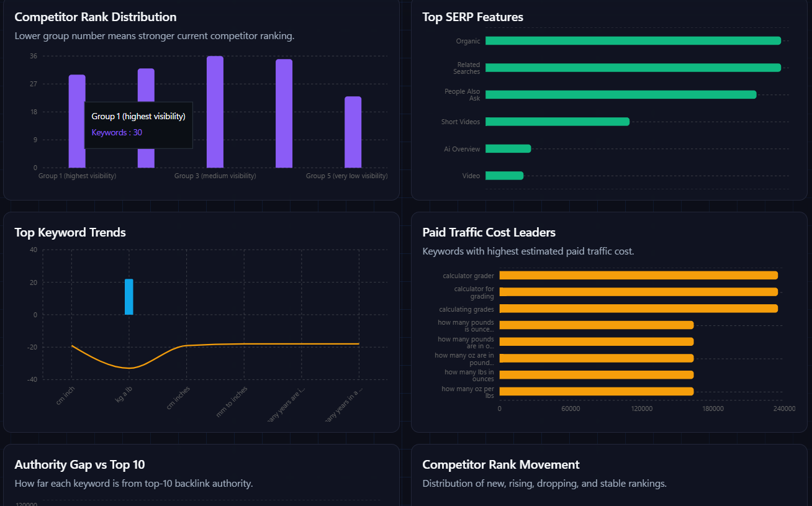Click the 'Group 5 (very low visibility)' axis label
The height and width of the screenshot is (506, 812).
pos(347,176)
